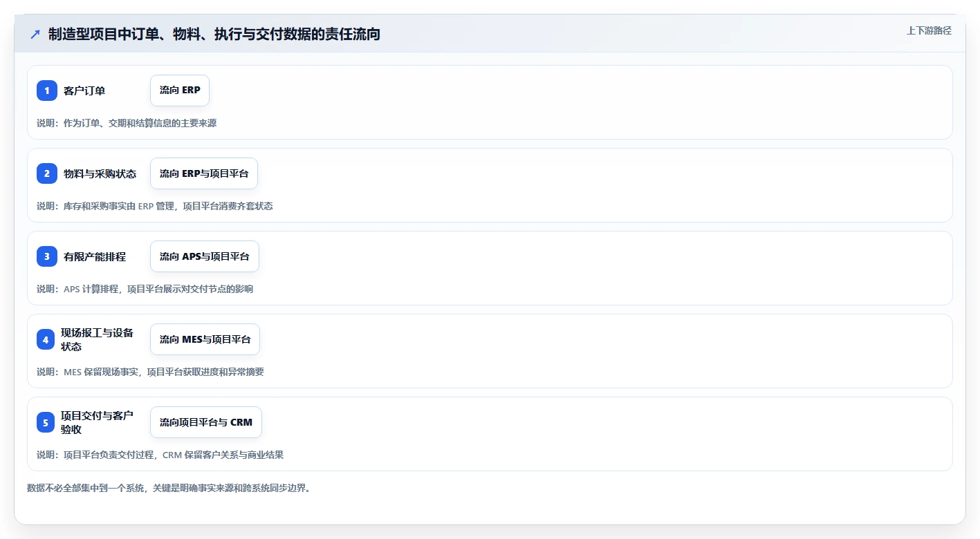This screenshot has width=980, height=539.
Task: Click the 客户订单 step title
Action: (84, 91)
